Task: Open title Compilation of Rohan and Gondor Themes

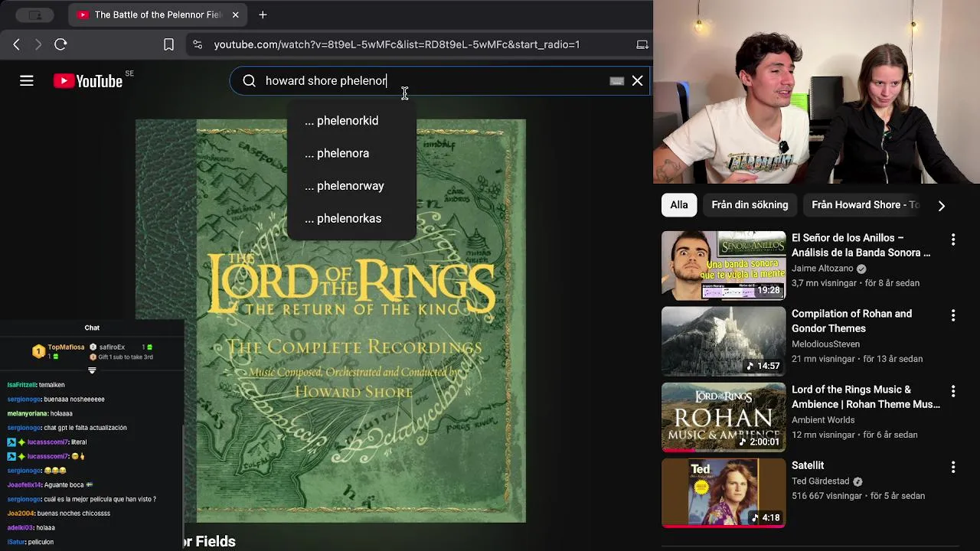Action: click(851, 321)
